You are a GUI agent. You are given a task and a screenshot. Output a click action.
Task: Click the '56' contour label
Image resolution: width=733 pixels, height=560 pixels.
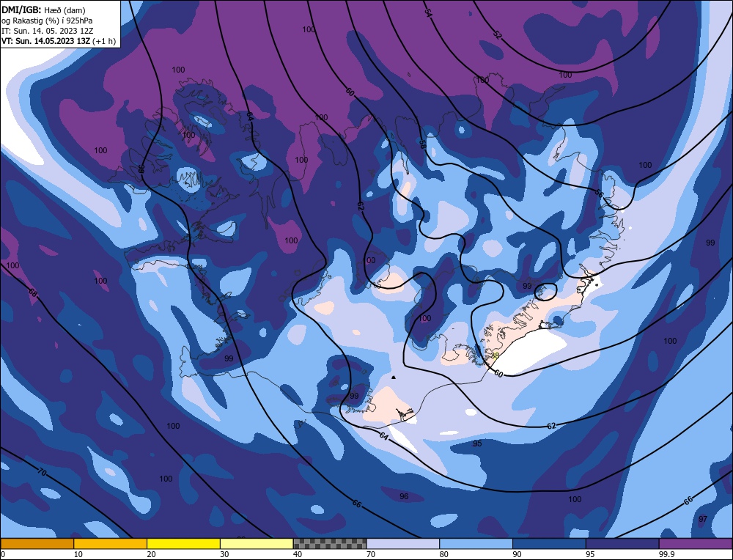point(600,193)
